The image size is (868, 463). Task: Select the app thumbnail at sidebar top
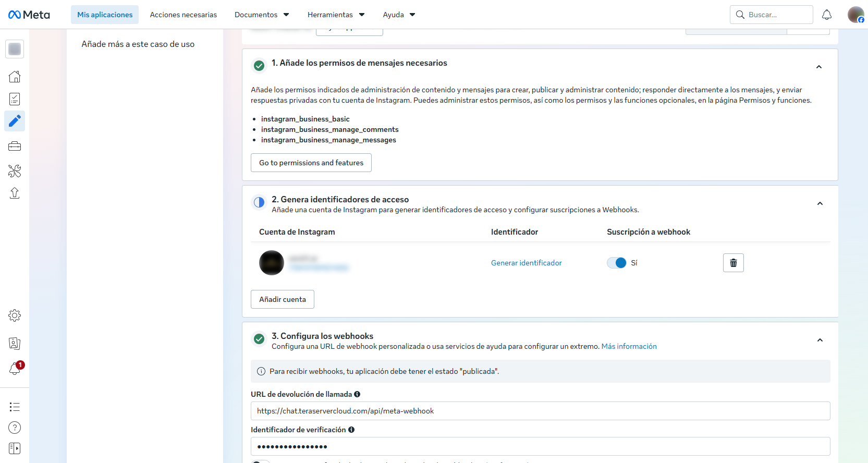tap(15, 49)
